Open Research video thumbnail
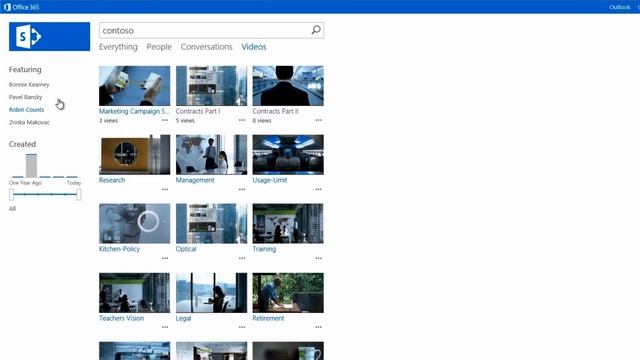Viewport: 640px width, 360px height. tap(135, 155)
